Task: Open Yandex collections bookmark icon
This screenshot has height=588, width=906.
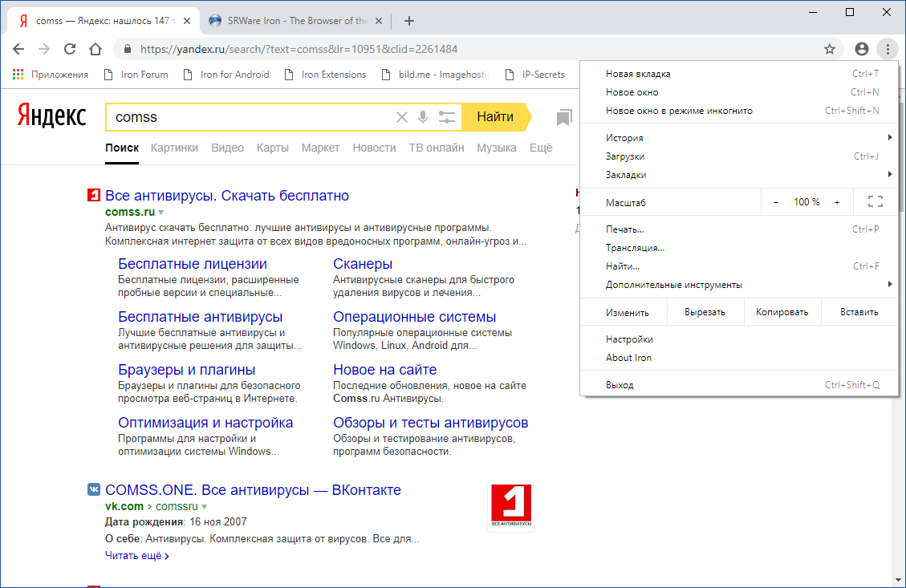Action: click(564, 117)
